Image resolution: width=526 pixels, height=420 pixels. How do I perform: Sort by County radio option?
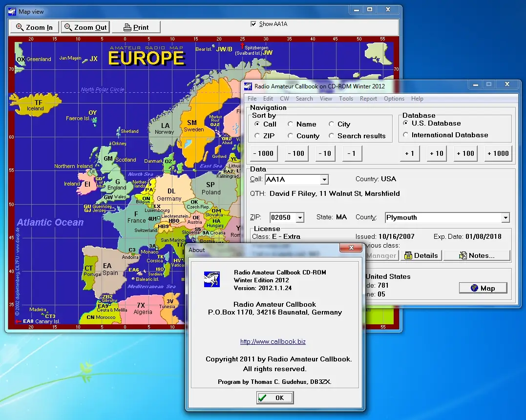click(x=290, y=136)
